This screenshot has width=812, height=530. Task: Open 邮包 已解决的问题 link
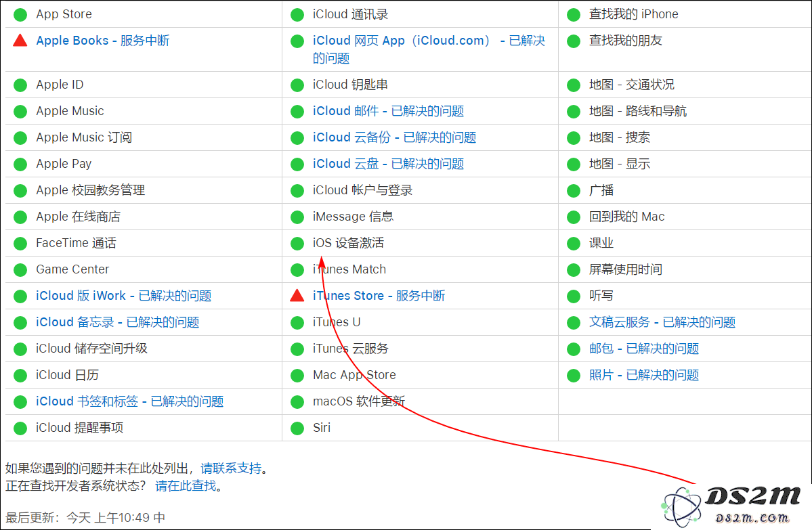click(644, 349)
